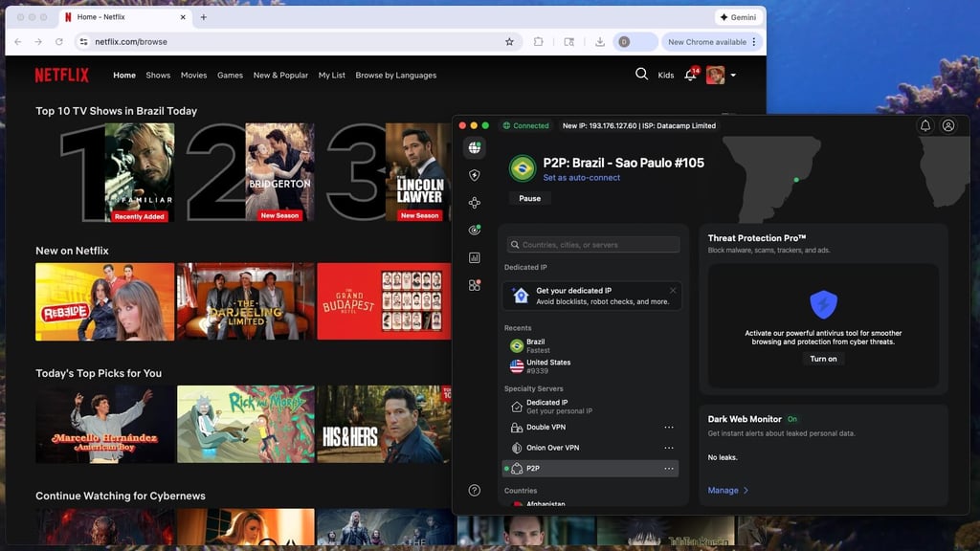Open Chrome three-dot menu
Screen dimensions: 980x551
click(754, 42)
